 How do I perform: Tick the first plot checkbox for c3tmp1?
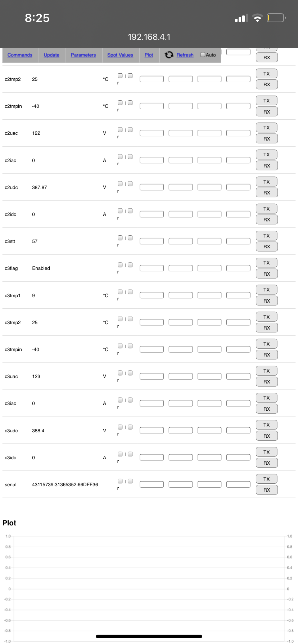[120, 292]
